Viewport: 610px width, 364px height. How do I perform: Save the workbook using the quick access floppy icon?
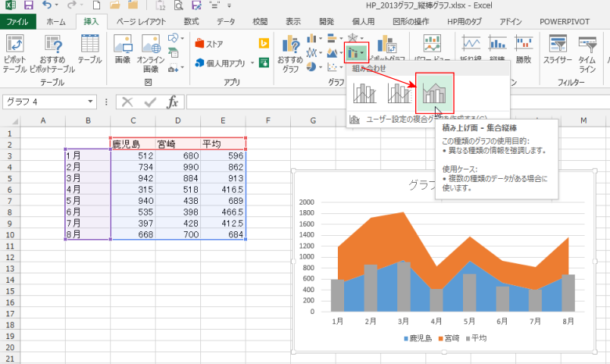click(x=30, y=5)
